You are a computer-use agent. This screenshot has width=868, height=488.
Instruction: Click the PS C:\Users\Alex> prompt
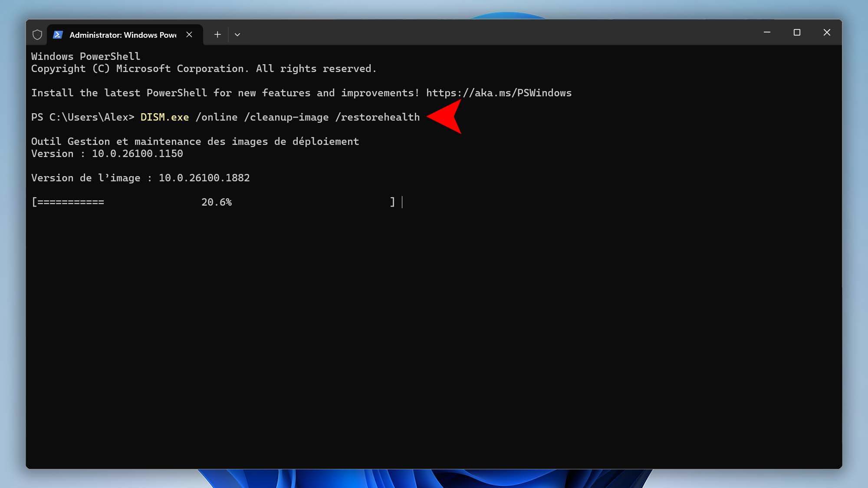[x=82, y=117]
